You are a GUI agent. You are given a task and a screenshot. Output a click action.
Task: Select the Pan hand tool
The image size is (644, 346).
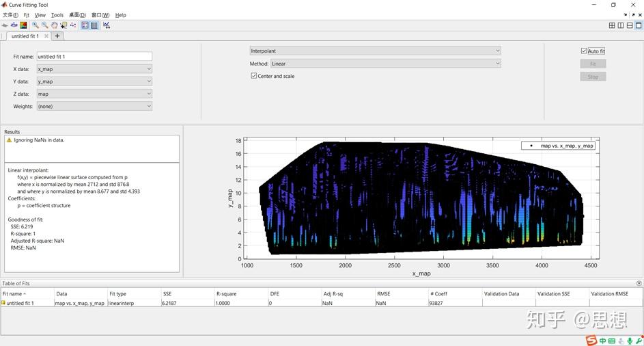(54, 25)
